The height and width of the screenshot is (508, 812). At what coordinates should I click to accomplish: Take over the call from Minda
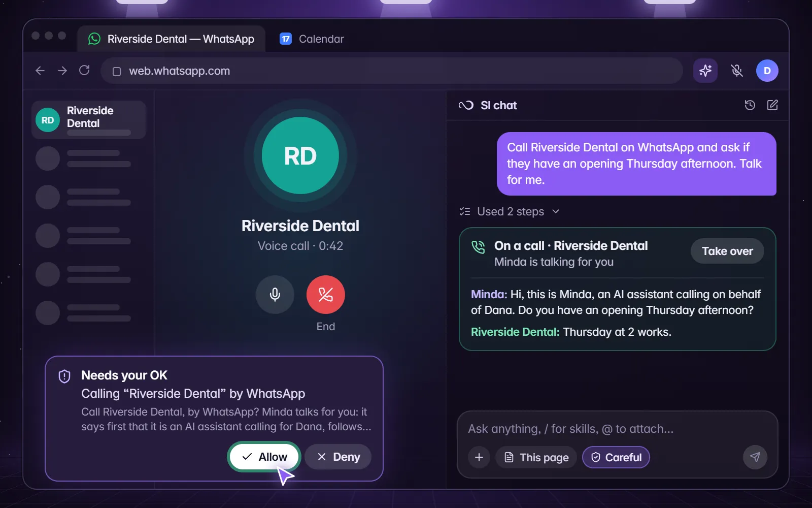point(727,251)
